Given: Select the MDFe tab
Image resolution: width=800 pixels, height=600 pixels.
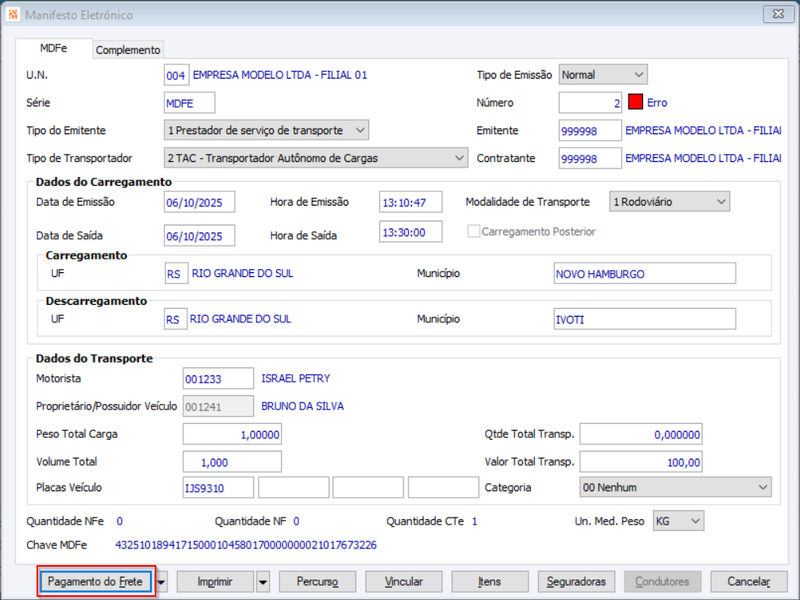Looking at the screenshot, I should point(54,48).
